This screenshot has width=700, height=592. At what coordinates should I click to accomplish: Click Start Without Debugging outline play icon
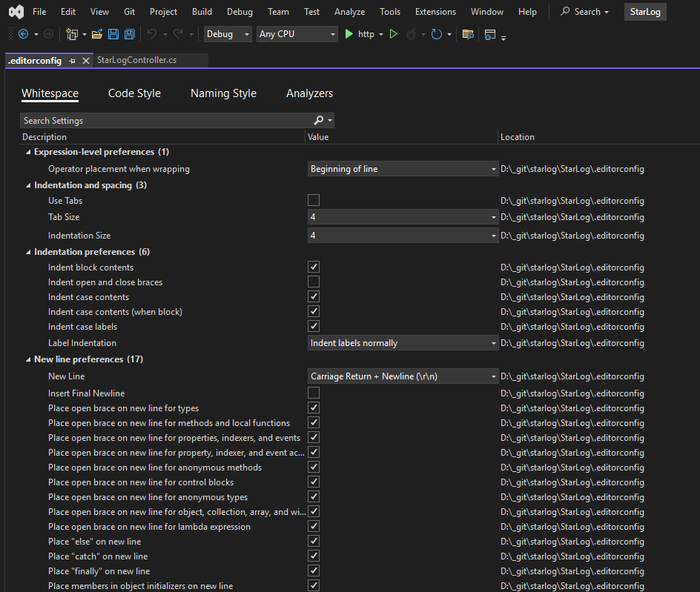(394, 34)
